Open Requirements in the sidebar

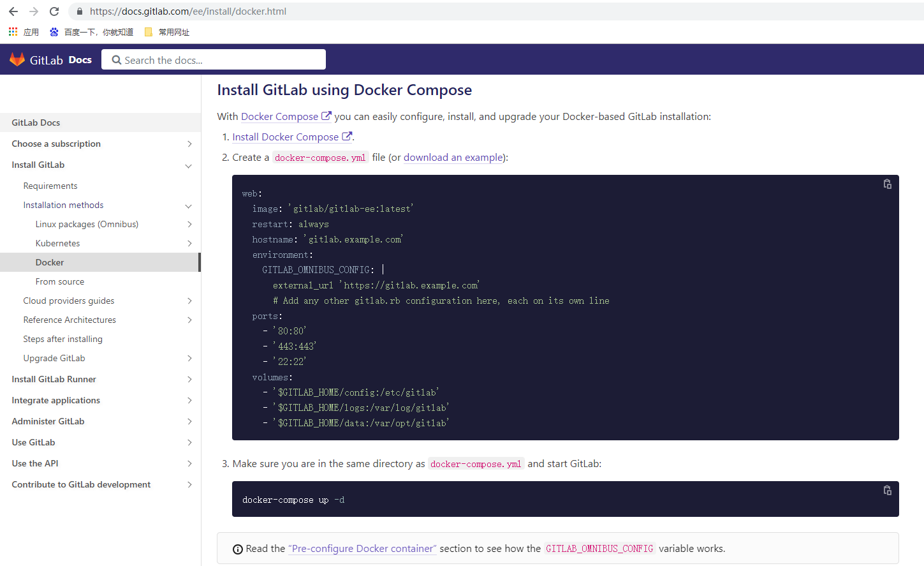tap(50, 186)
